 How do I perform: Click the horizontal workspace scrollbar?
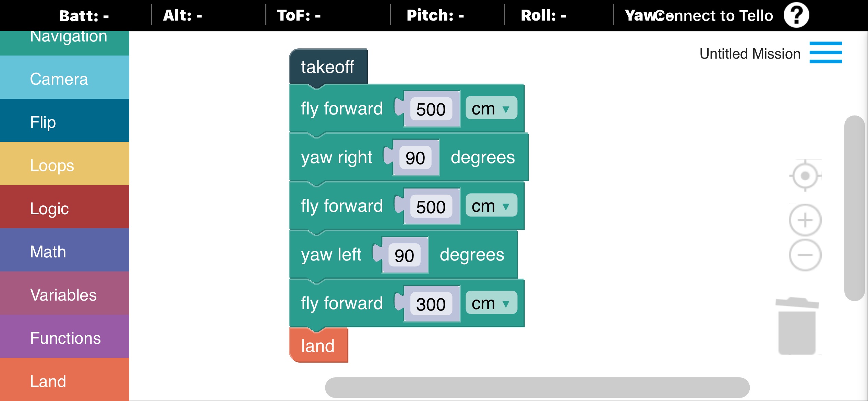click(x=537, y=387)
